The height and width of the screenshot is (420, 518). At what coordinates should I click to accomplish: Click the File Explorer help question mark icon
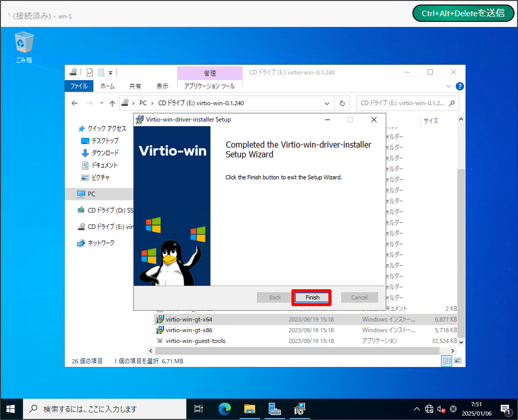(x=460, y=86)
